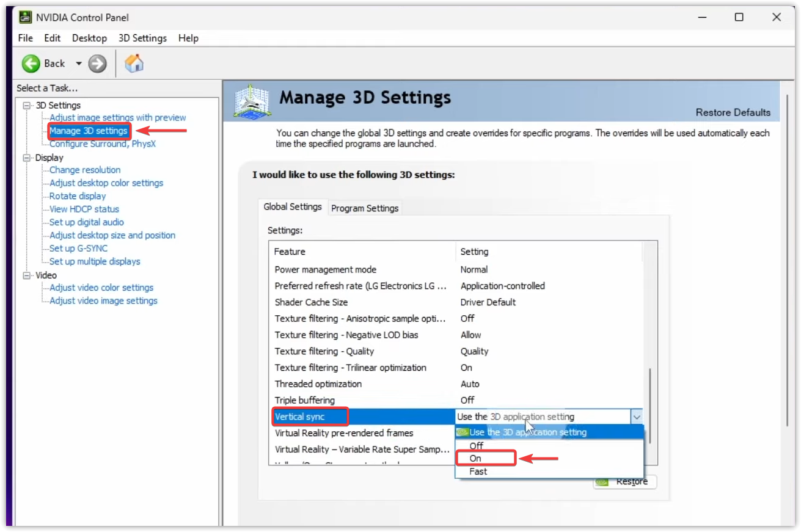Open the Back history dropdown arrow
Screen dimensions: 801x532
click(x=78, y=64)
